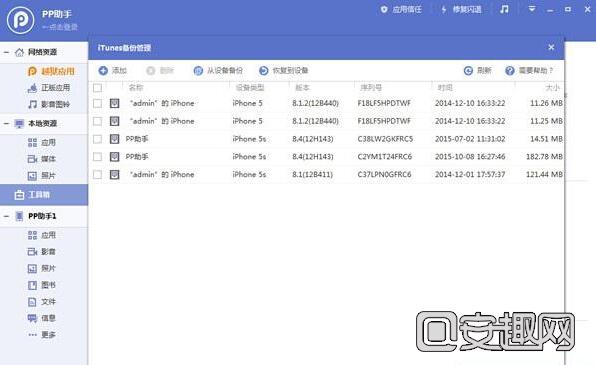The width and height of the screenshot is (596, 365).
Task: Click 恢复到设备 in backup toolbar
Action: point(284,70)
